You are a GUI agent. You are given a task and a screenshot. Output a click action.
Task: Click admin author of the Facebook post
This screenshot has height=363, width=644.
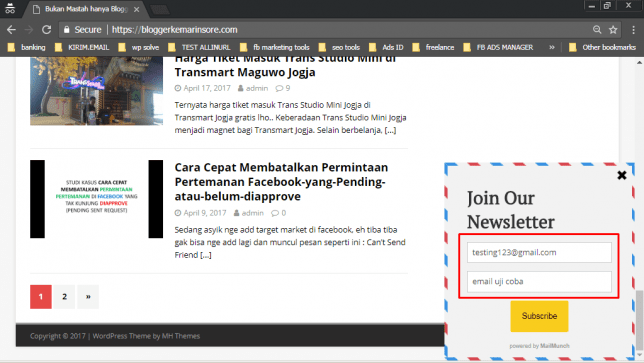253,213
